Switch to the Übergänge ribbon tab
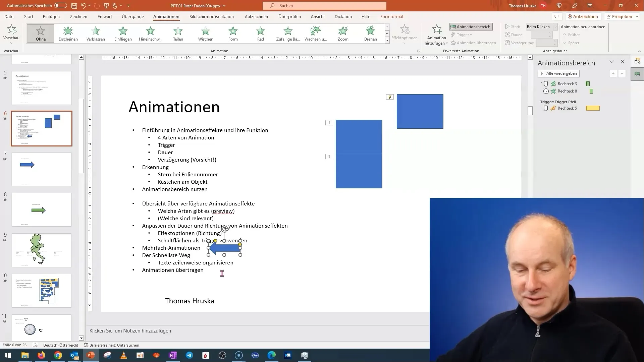644x362 pixels. tap(132, 16)
